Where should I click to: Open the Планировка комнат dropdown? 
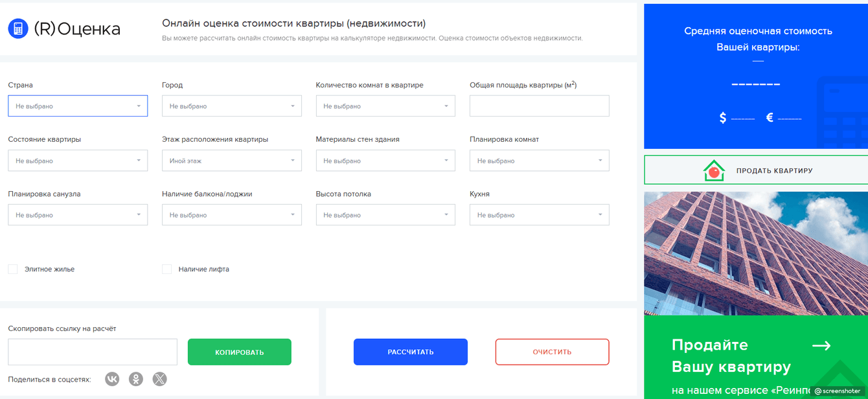tap(540, 161)
